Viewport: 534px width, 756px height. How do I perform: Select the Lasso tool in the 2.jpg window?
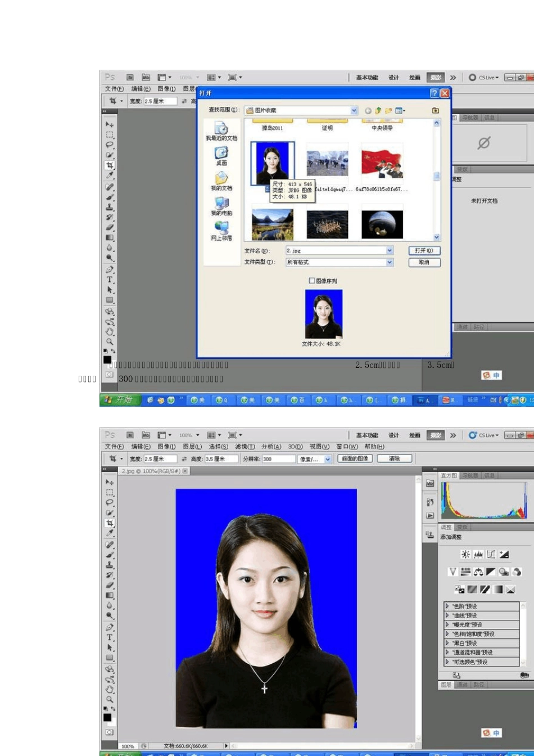[x=110, y=502]
